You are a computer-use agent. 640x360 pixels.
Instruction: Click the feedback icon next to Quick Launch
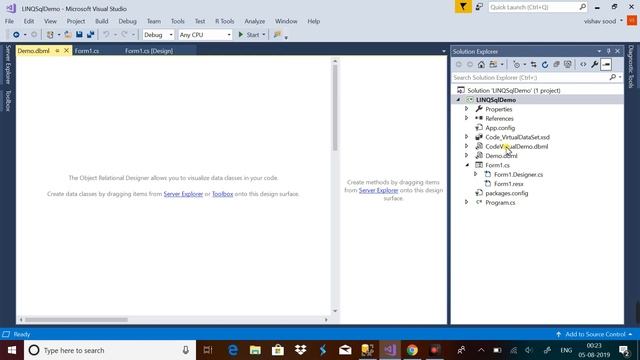point(479,7)
